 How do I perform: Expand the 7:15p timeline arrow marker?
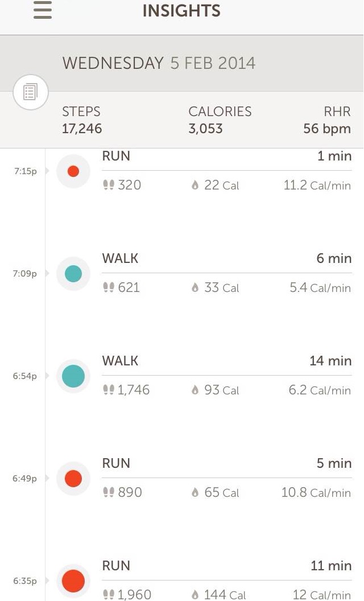47,171
